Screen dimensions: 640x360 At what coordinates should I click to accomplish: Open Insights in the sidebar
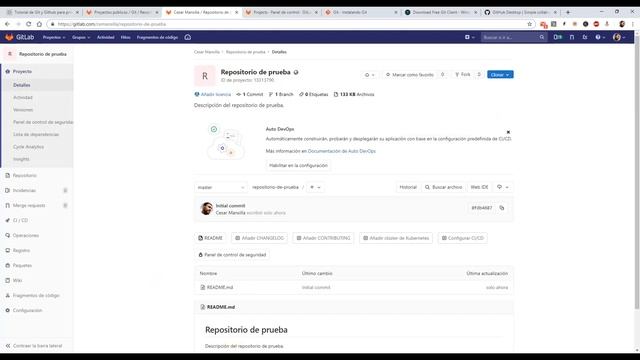21,159
